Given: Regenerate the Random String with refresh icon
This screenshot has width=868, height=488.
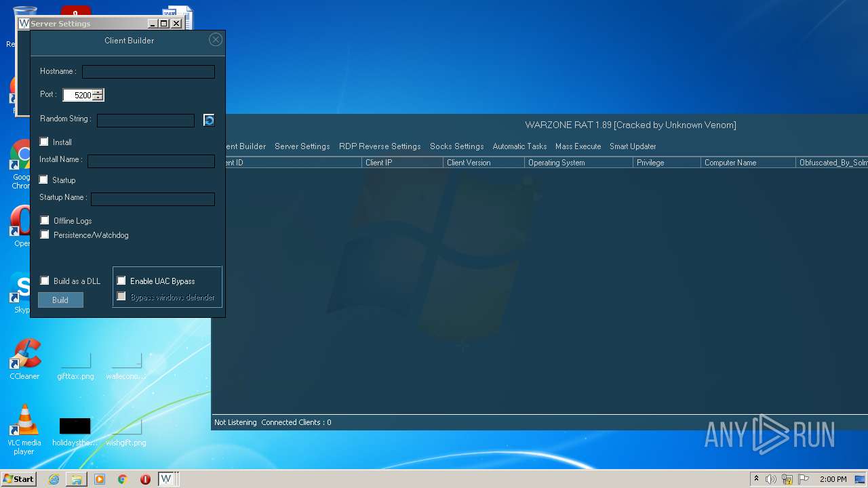Looking at the screenshot, I should [x=209, y=120].
